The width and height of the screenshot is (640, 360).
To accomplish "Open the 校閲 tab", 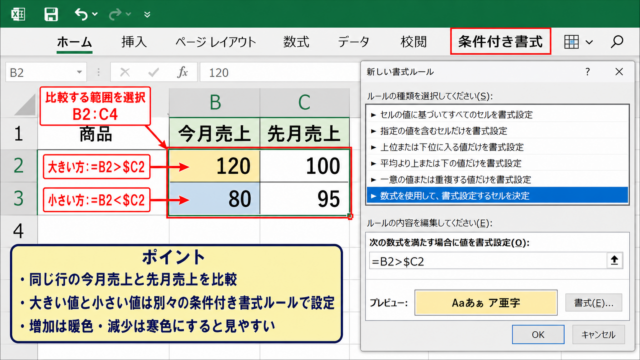I will tap(414, 42).
